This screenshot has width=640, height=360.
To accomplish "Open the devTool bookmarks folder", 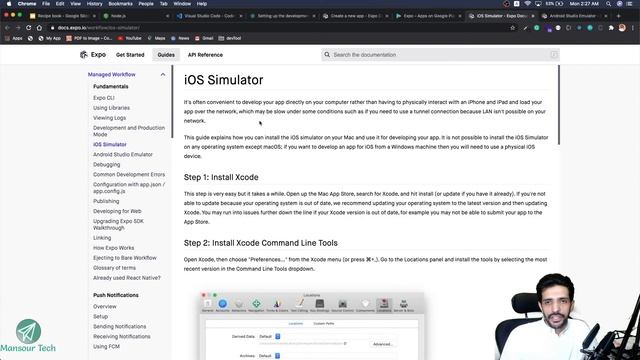I will (230, 38).
